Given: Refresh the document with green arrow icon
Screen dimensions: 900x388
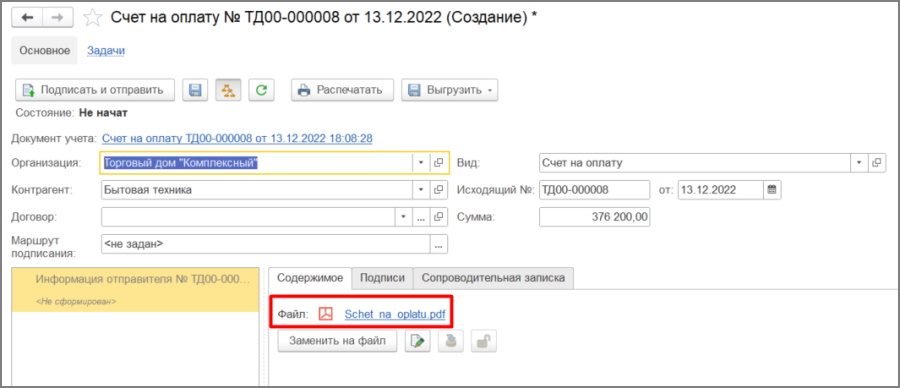Looking at the screenshot, I should tap(261, 90).
